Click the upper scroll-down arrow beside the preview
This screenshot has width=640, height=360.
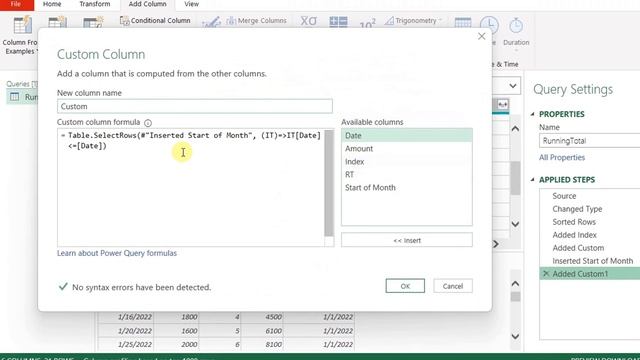pos(515,224)
